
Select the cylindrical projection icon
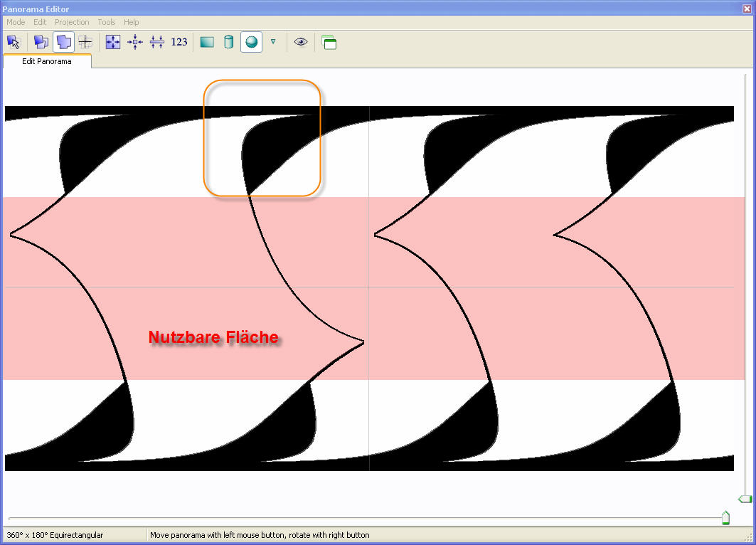tap(228, 42)
